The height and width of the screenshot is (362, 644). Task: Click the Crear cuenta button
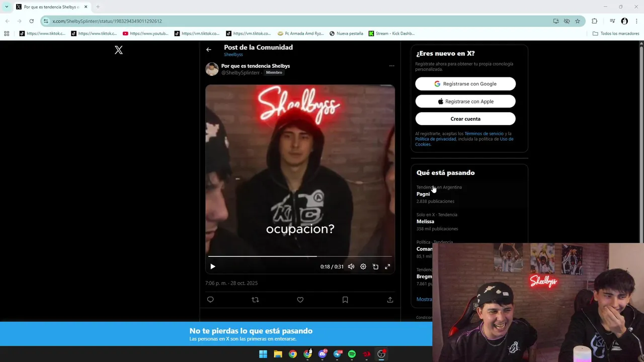pyautogui.click(x=465, y=119)
